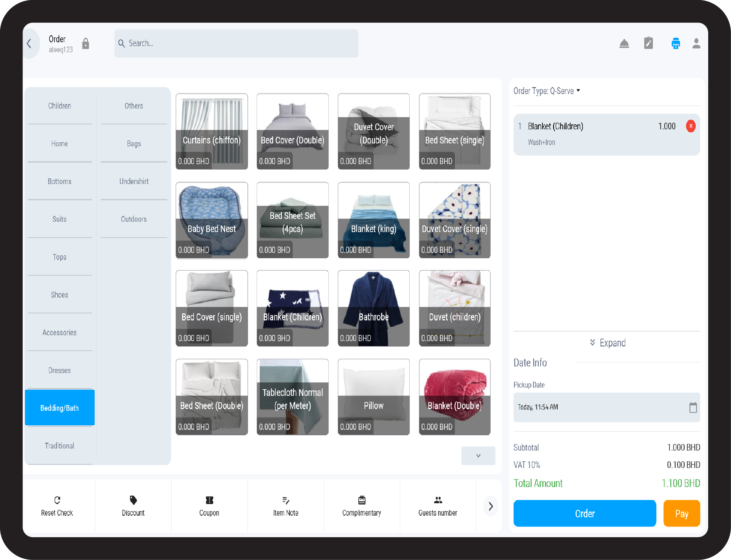
Task: Select the Bedding/Bath category
Action: click(60, 408)
